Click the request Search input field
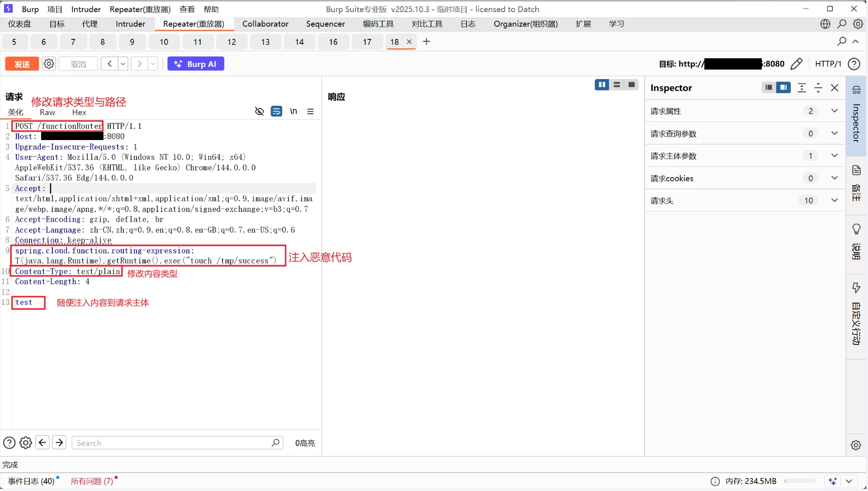The width and height of the screenshot is (868, 491). (178, 443)
